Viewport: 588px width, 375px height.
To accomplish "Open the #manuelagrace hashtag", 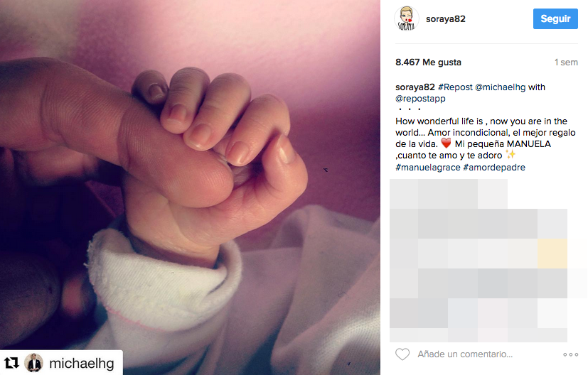I will [428, 168].
